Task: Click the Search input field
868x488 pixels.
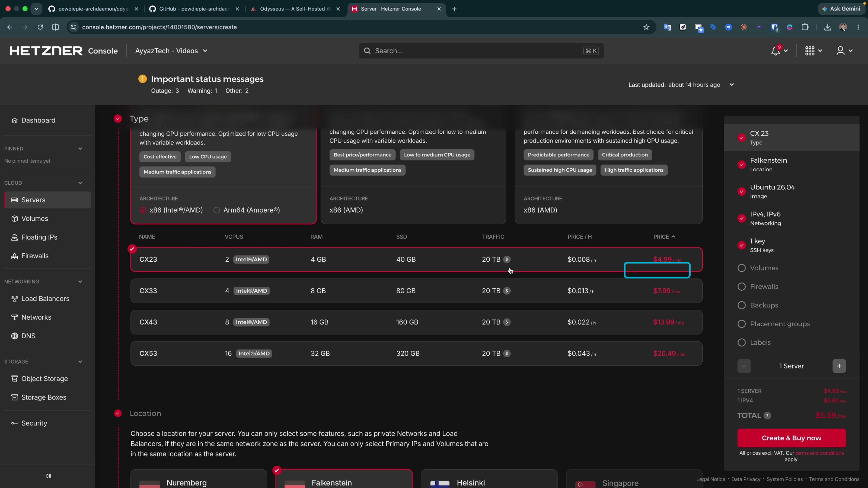Action: pos(481,51)
